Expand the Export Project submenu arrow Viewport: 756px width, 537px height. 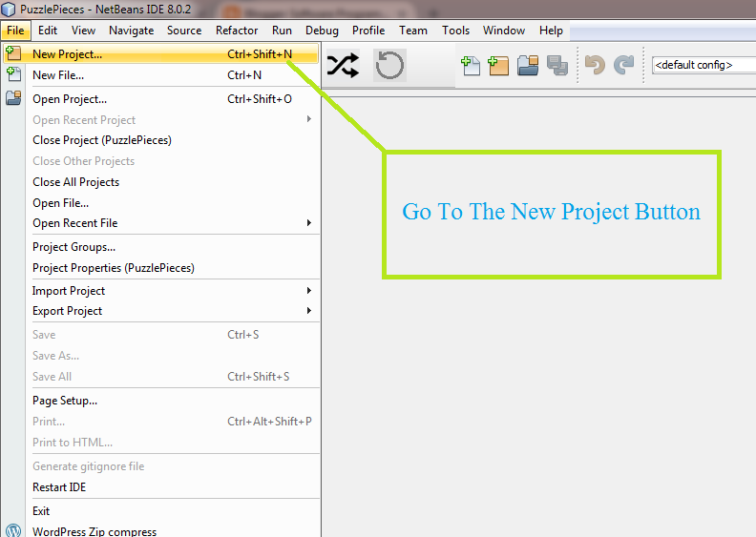click(309, 311)
